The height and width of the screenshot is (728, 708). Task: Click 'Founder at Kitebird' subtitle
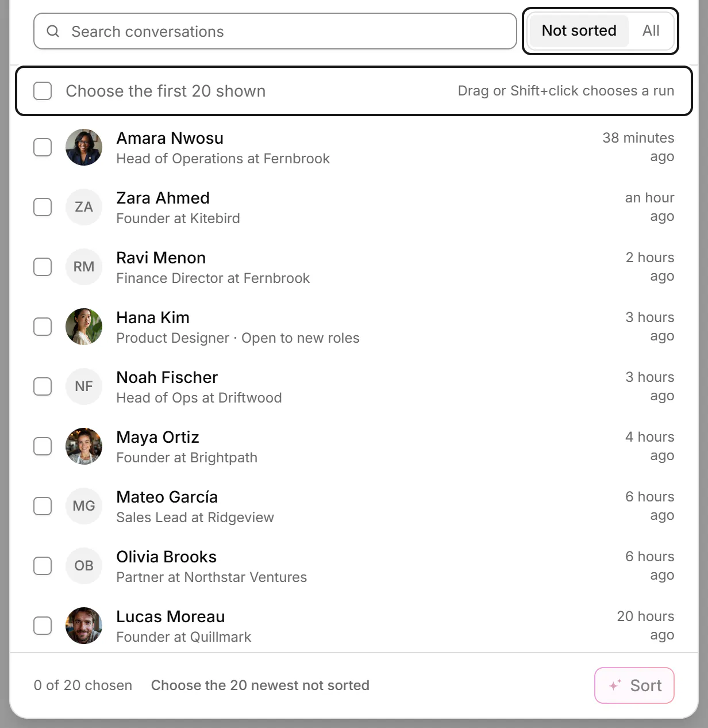[x=178, y=219]
